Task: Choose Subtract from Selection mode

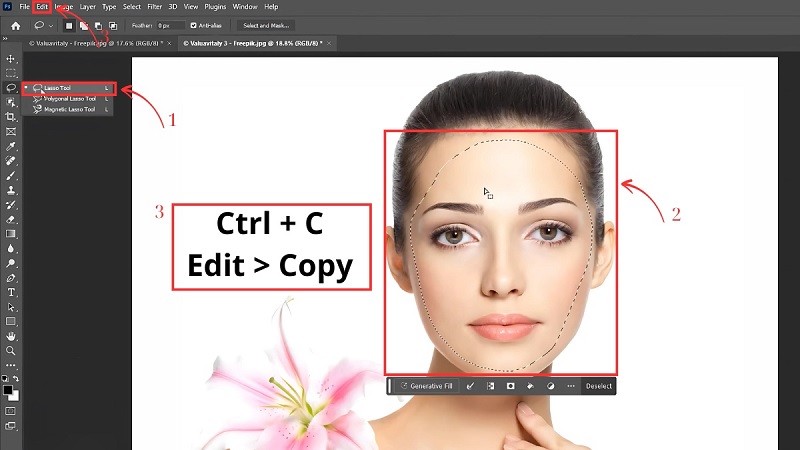Action: pos(98,26)
